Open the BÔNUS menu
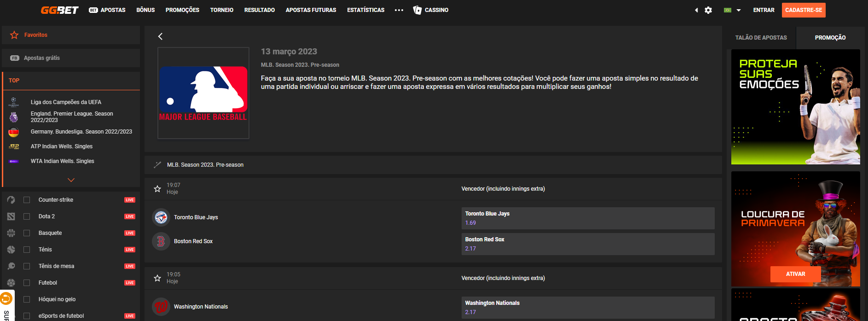This screenshot has height=321, width=868. pyautogui.click(x=145, y=10)
